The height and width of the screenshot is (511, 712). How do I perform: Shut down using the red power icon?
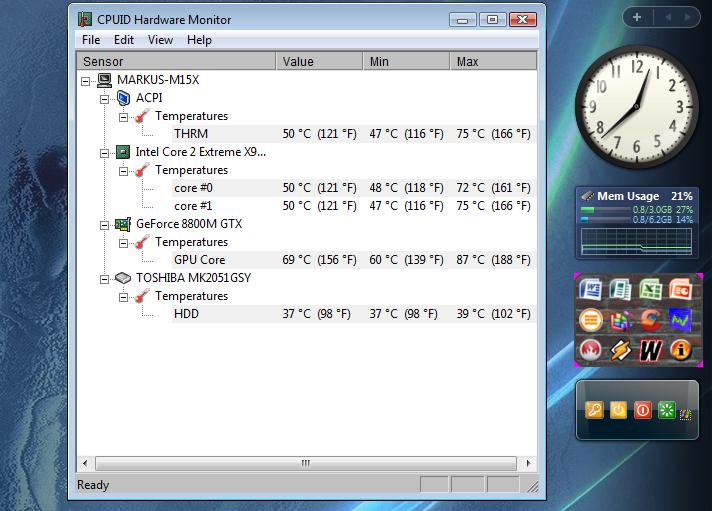click(643, 410)
